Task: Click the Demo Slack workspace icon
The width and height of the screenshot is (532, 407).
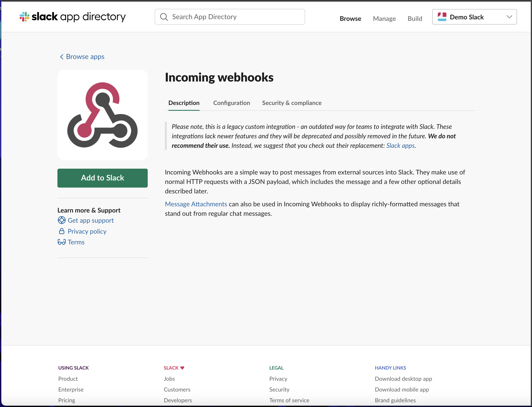Action: (x=442, y=17)
